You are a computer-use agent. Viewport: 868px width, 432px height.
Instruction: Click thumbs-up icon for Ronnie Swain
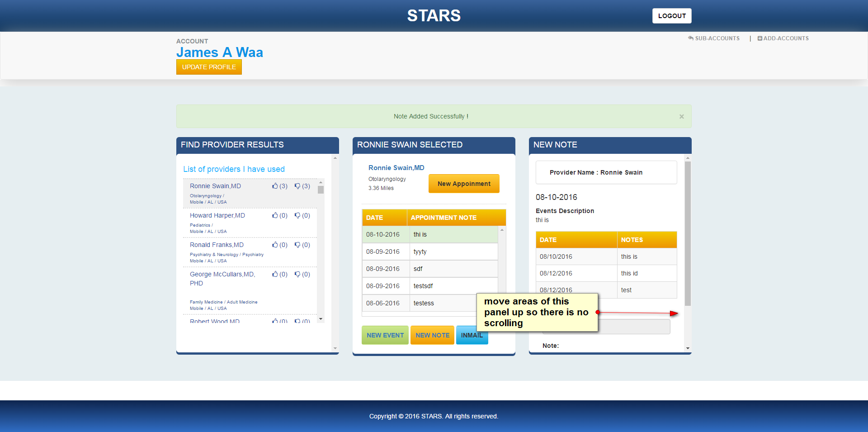(x=275, y=186)
